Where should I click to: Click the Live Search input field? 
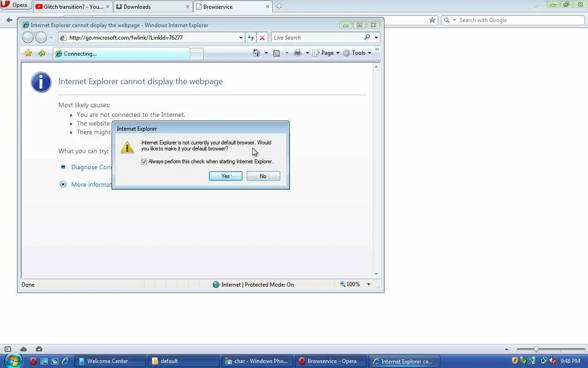click(x=317, y=38)
